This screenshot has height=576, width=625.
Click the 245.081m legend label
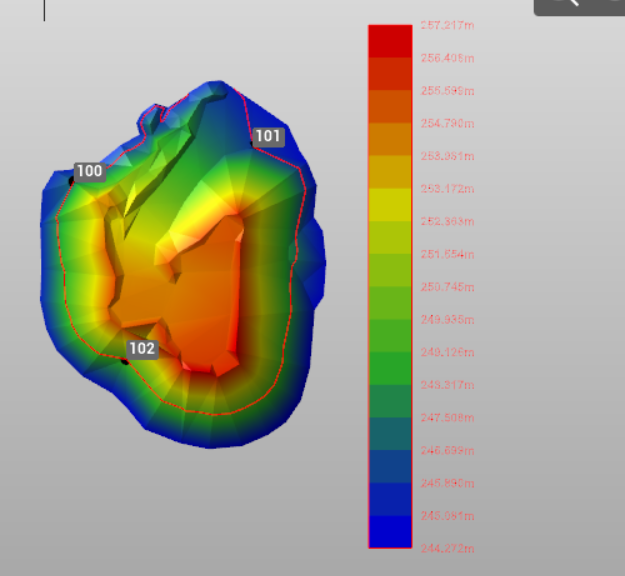tap(447, 515)
